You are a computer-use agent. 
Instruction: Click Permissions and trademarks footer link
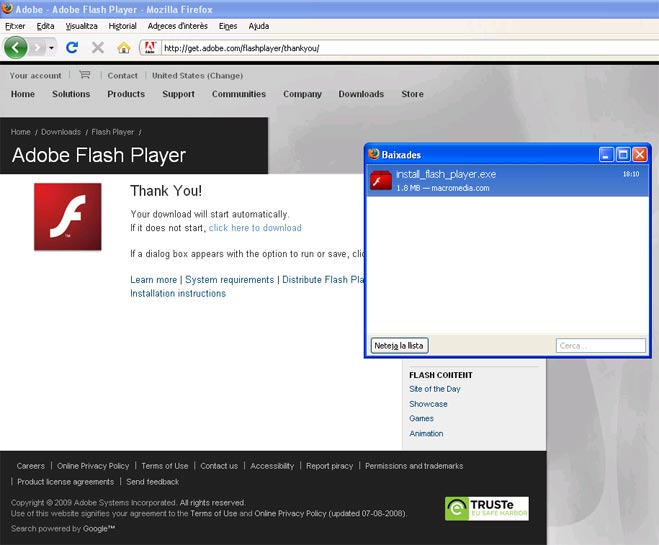[414, 466]
